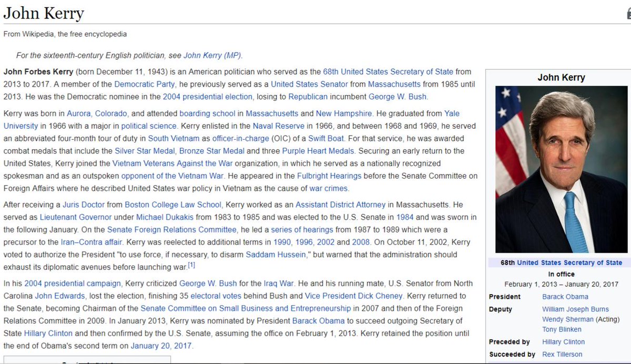Click John Kerry's portrait photo in infobox
The height and width of the screenshot is (364, 631).
tap(561, 170)
